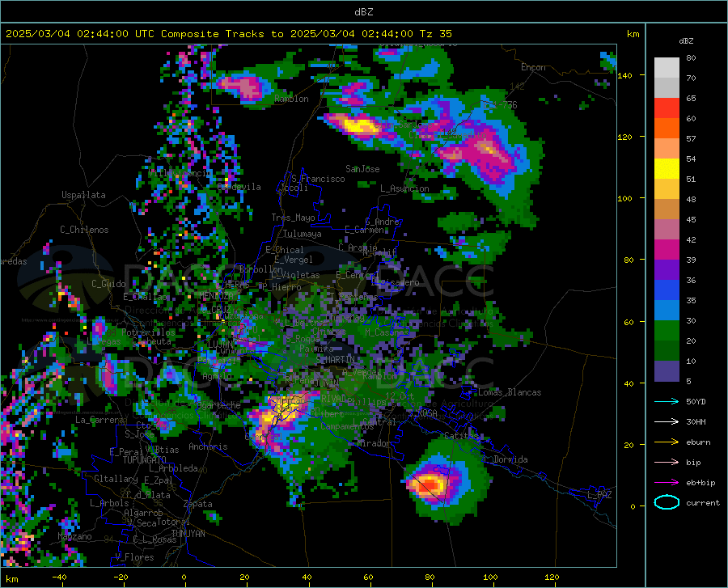Click the C_Chilenos map label
Screen dimensions: 728x588
pyautogui.click(x=84, y=230)
